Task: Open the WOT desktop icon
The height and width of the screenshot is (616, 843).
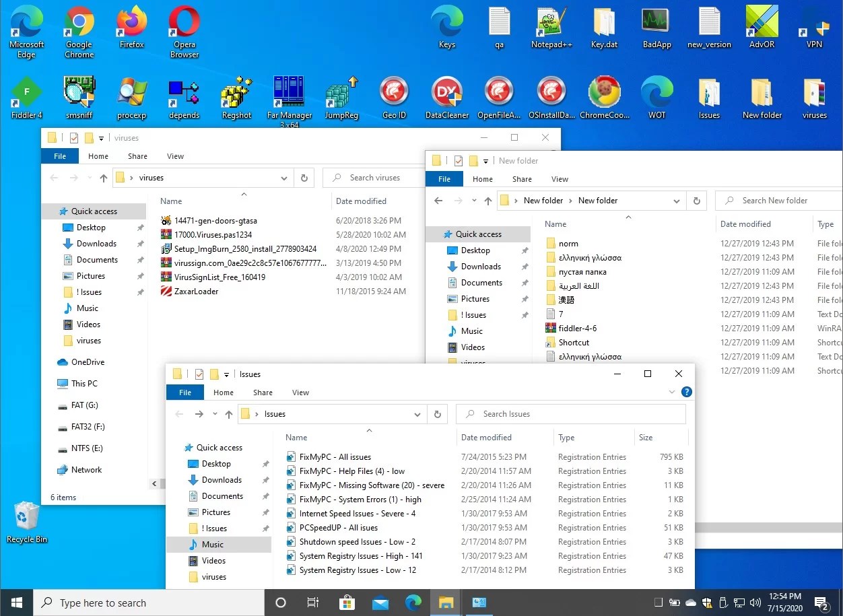Action: coord(656,94)
